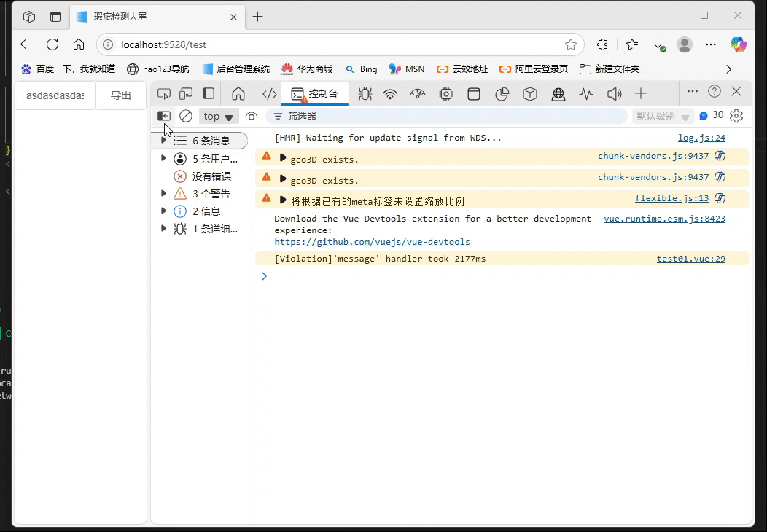Expand the 1 条详细 verbose group
Viewport: 767px width, 532px height.
(163, 228)
